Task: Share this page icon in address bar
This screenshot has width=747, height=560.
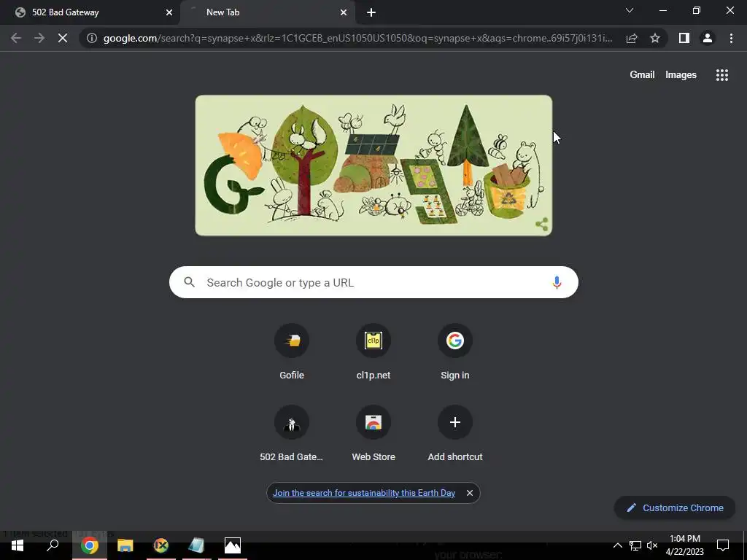Action: point(632,38)
